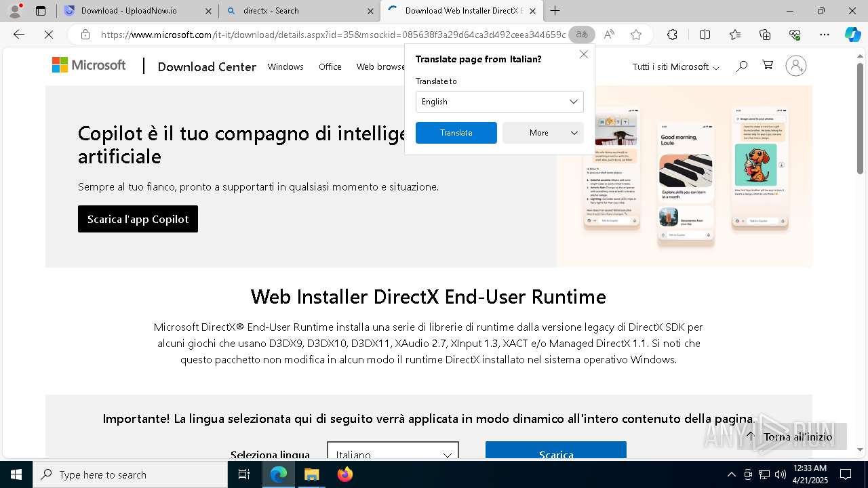The height and width of the screenshot is (488, 868).
Task: Launch Firefox from the taskbar
Action: [x=345, y=474]
